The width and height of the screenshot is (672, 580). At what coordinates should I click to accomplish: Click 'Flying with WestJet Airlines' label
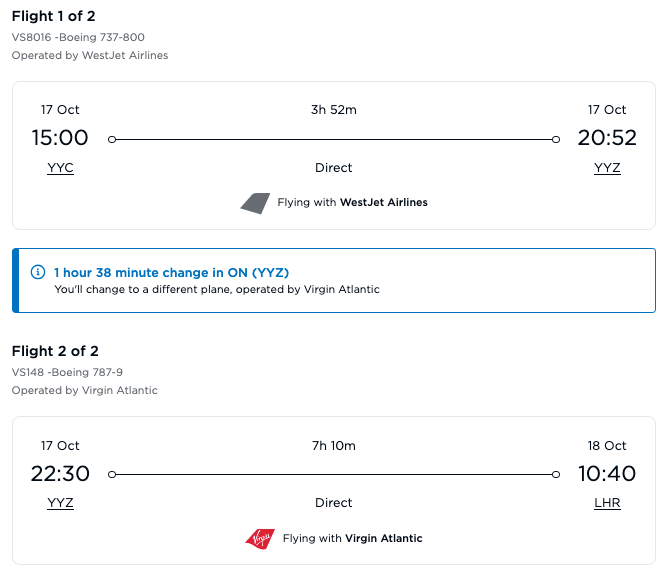click(352, 202)
